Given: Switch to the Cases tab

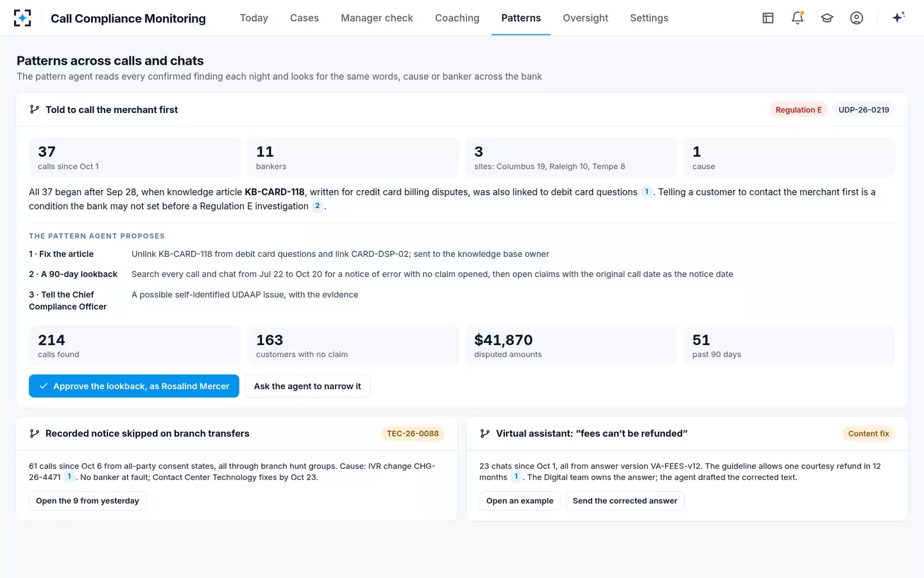Looking at the screenshot, I should [304, 18].
